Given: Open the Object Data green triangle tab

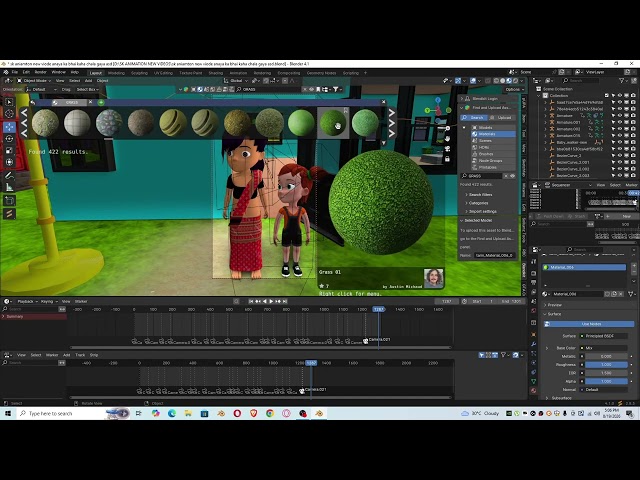Looking at the screenshot, I should 533,381.
